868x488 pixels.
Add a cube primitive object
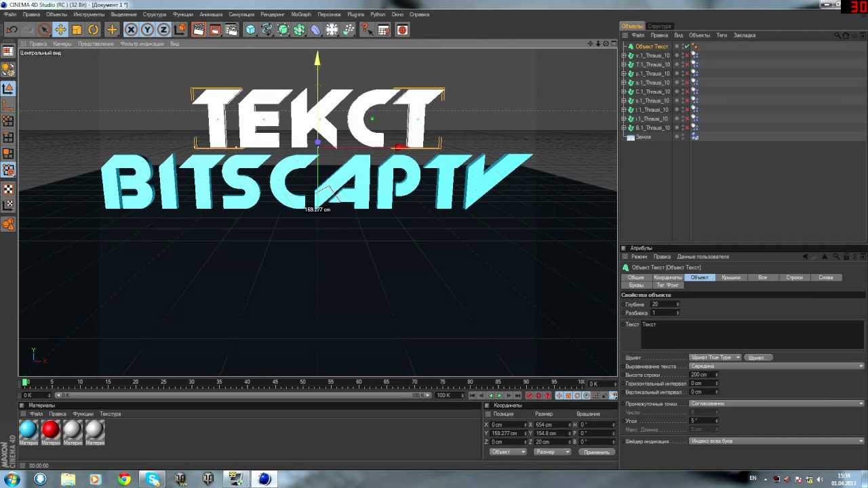251,30
